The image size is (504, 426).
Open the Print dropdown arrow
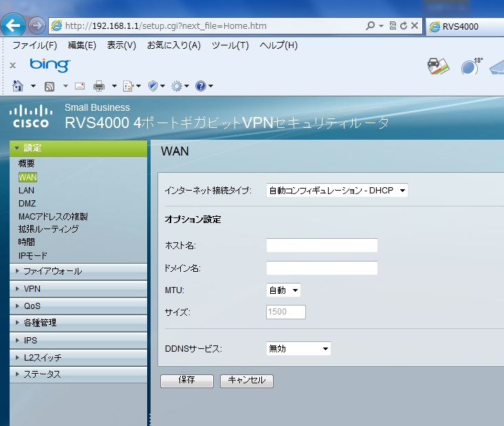tap(114, 86)
